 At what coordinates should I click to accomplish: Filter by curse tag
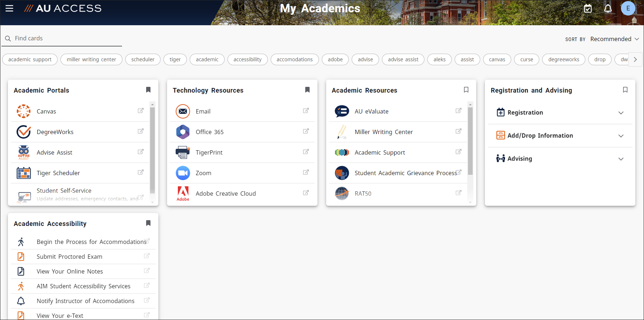(x=527, y=59)
